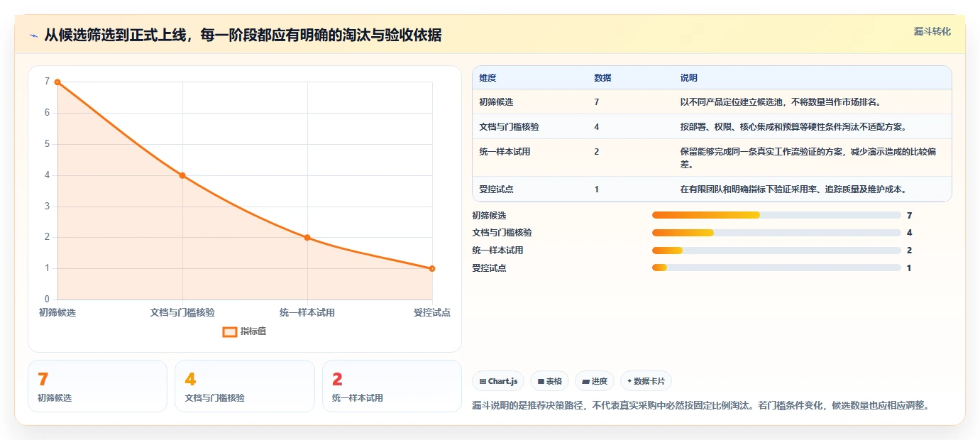The height and width of the screenshot is (440, 980).
Task: Click the chart data point at value 1
Action: click(432, 268)
